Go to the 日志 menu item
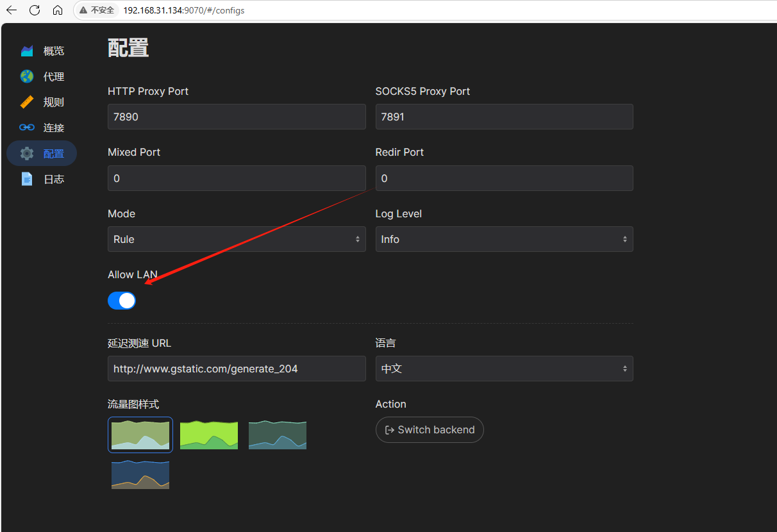 (54, 179)
